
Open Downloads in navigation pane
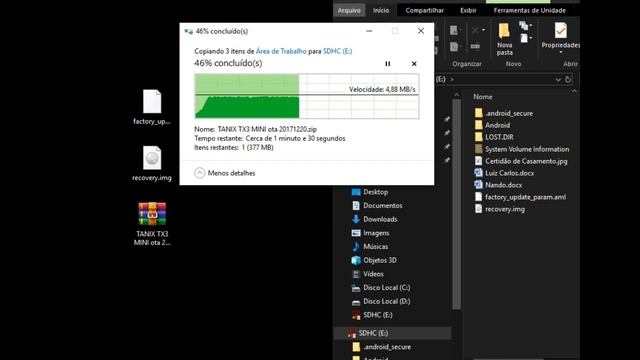[374, 219]
